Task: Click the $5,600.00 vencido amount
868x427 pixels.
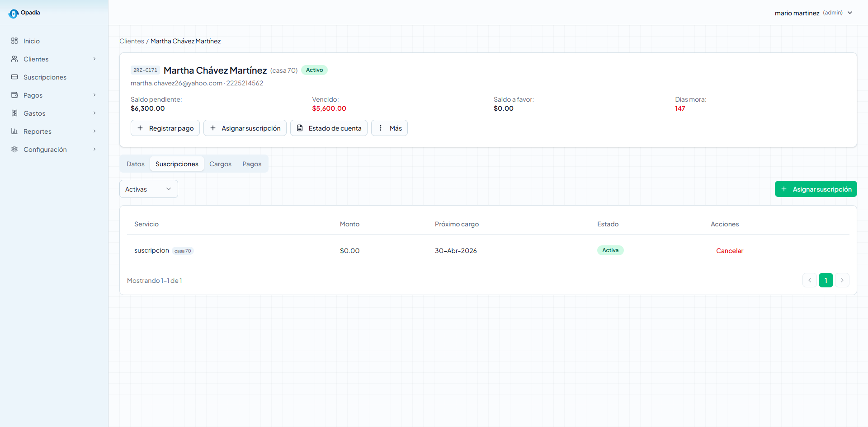Action: (329, 108)
